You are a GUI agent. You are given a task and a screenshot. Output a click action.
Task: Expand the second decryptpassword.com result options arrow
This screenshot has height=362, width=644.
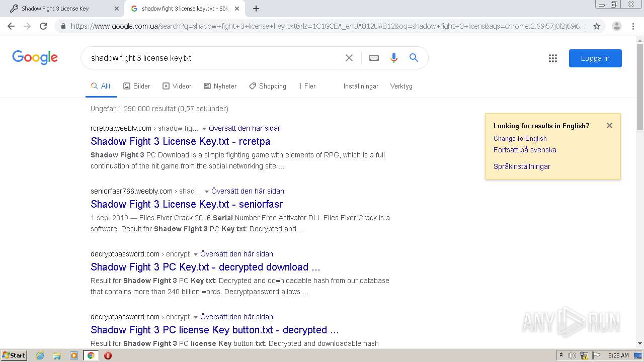tap(196, 317)
